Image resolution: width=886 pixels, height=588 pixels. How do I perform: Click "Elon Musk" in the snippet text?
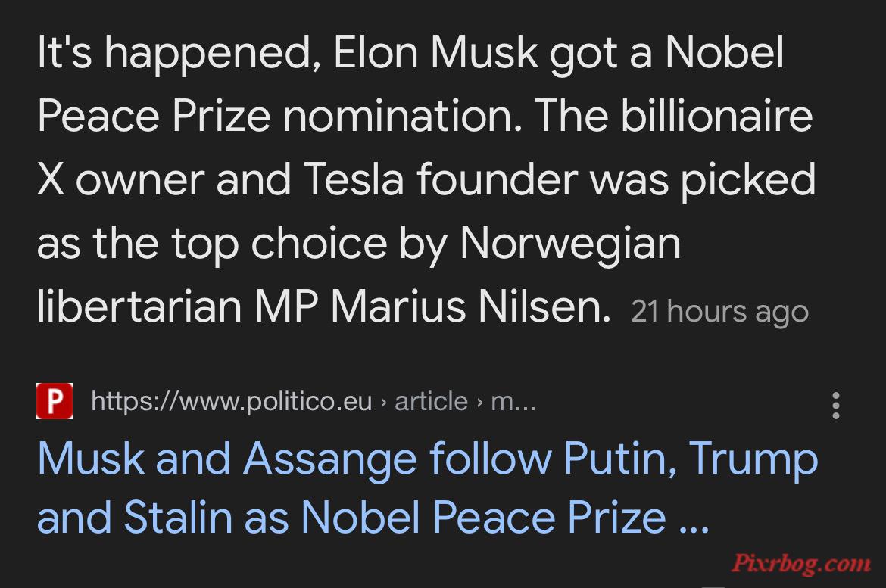click(435, 52)
